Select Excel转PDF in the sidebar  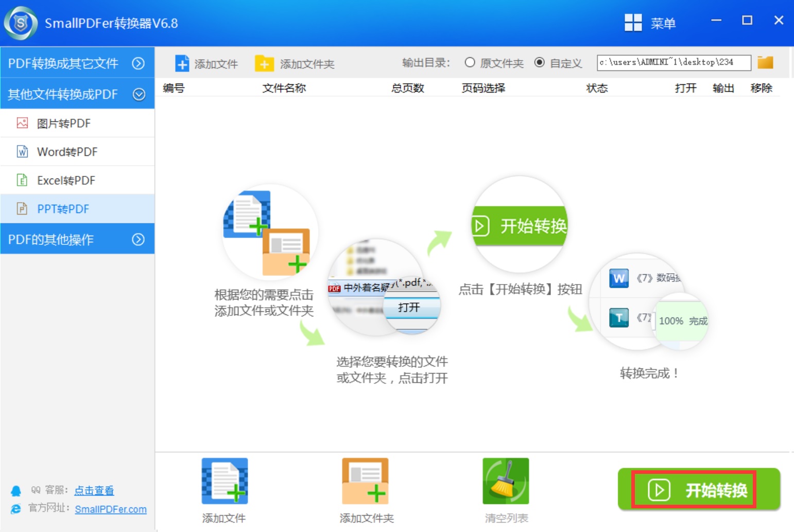point(77,180)
